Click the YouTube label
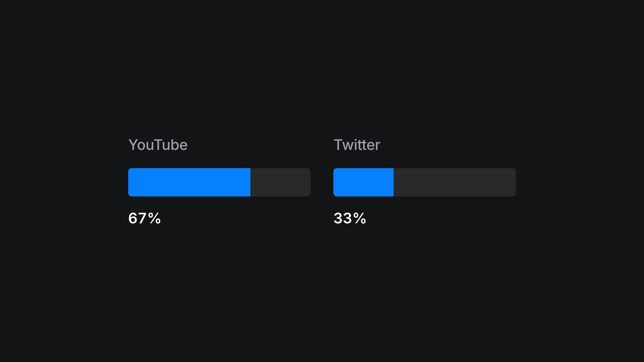This screenshot has width=644, height=362. point(158,145)
